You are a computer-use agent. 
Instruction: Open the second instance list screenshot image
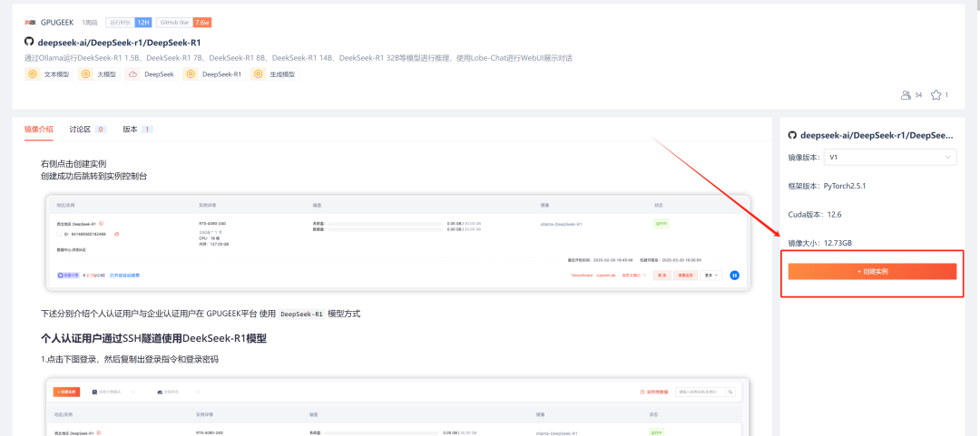398,407
